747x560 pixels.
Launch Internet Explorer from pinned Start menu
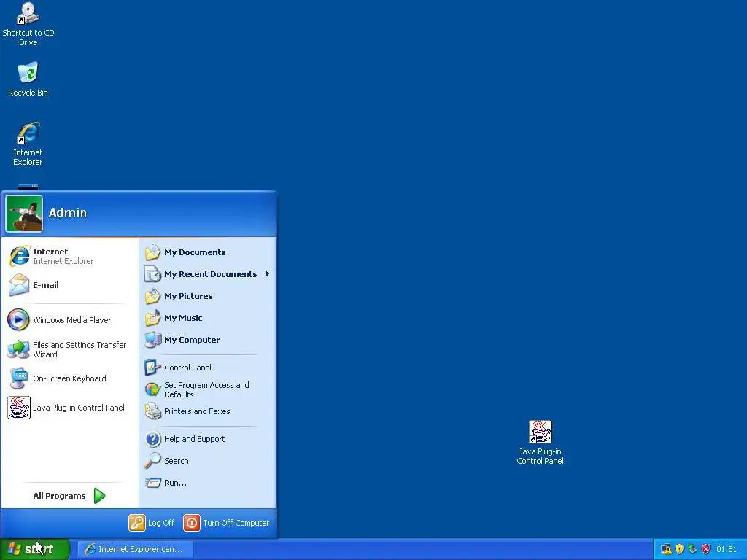69,256
